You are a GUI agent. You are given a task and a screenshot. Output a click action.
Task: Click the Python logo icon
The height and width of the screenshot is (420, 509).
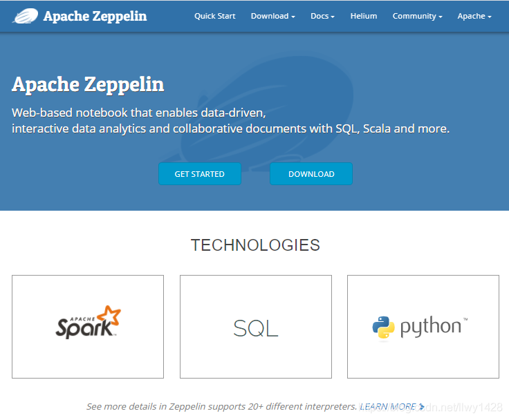tap(383, 327)
